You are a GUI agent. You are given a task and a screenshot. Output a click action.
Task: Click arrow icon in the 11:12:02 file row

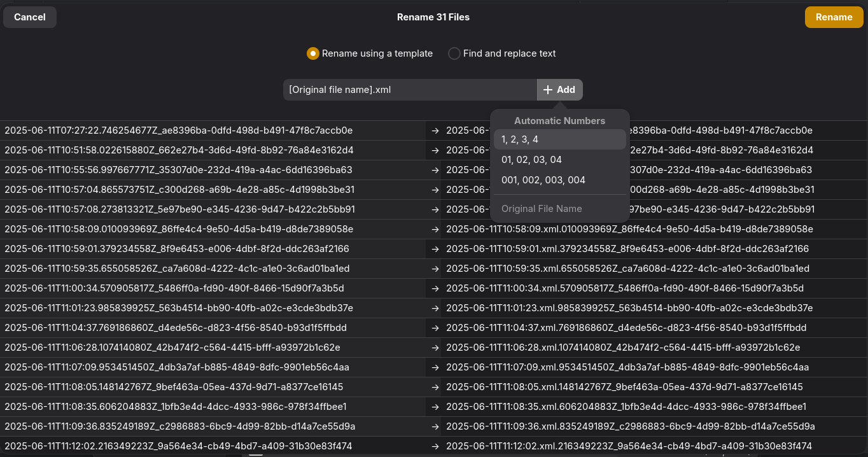(435, 446)
